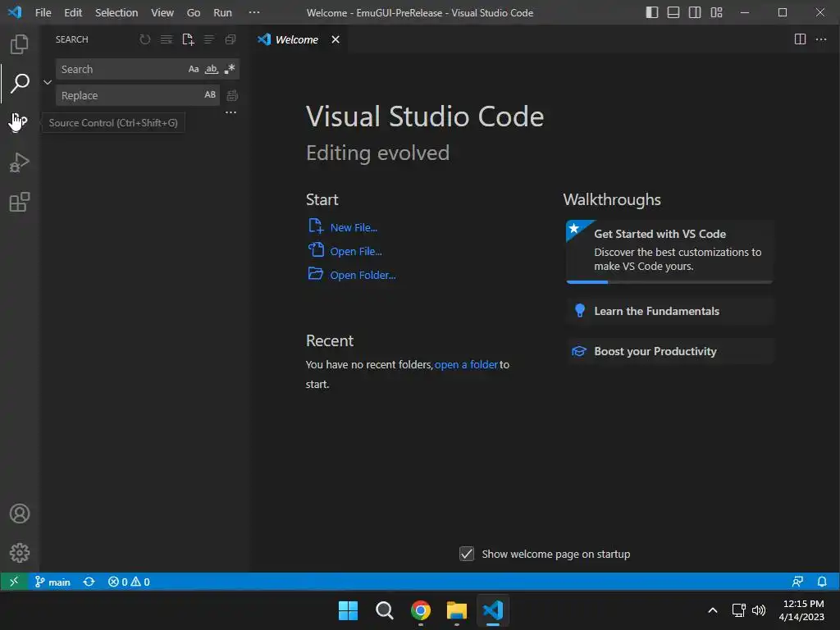Toggle Primary Side Bar layout button
Image resolution: width=840 pixels, height=630 pixels.
pyautogui.click(x=652, y=12)
